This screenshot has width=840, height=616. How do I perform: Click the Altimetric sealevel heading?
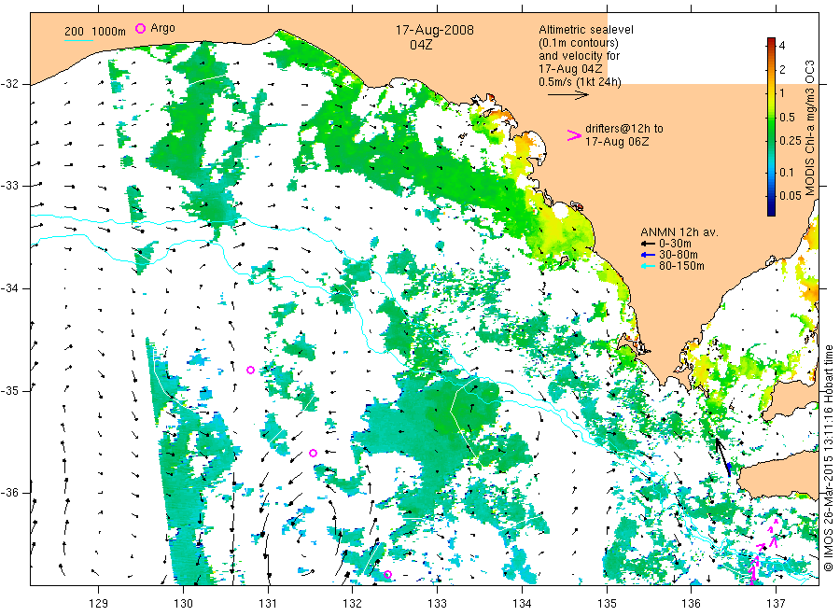coord(585,30)
